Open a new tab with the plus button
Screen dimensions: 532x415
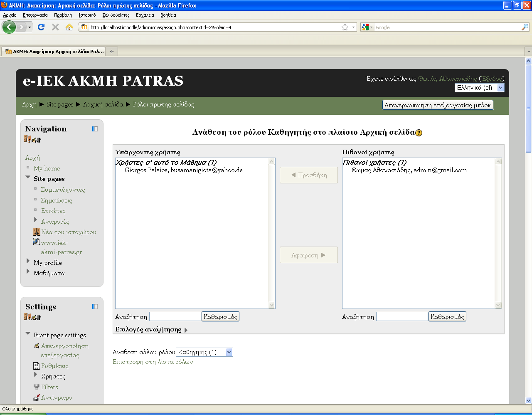(111, 52)
